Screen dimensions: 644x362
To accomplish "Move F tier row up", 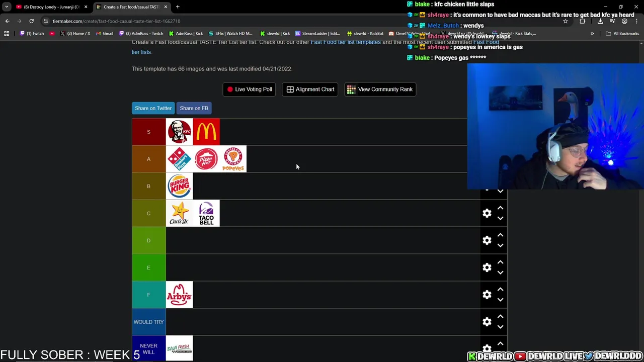I will pos(500,289).
